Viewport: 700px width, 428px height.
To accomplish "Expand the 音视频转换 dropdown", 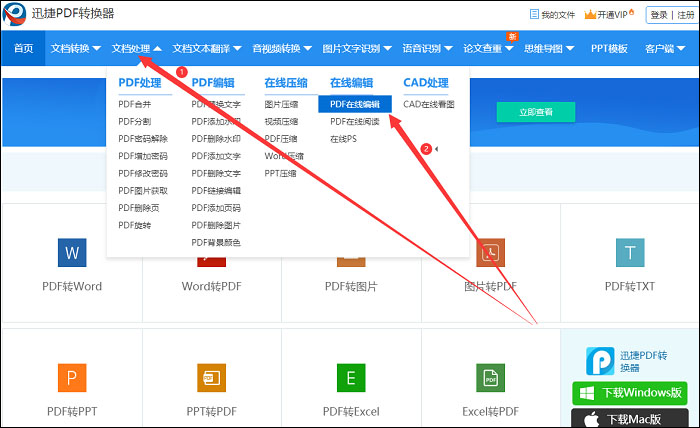I will tap(282, 48).
